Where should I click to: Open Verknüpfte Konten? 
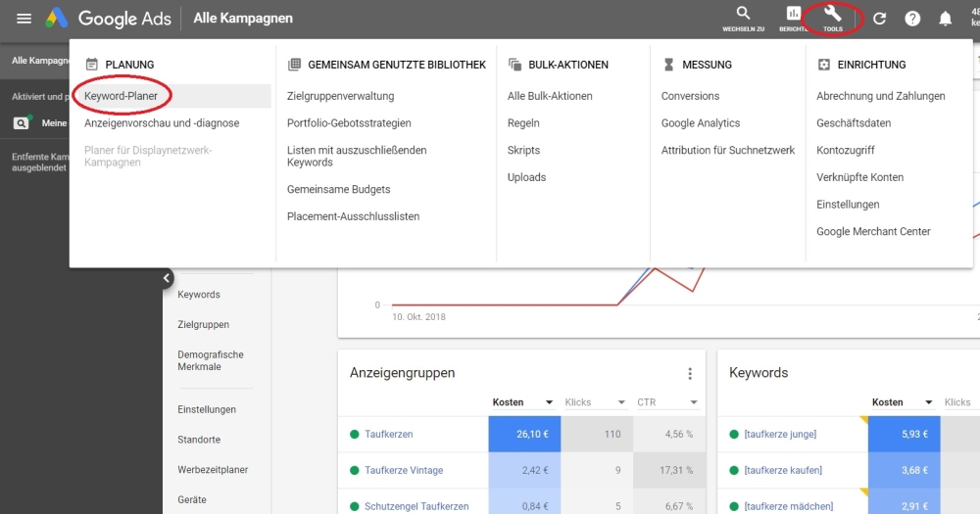pyautogui.click(x=860, y=177)
